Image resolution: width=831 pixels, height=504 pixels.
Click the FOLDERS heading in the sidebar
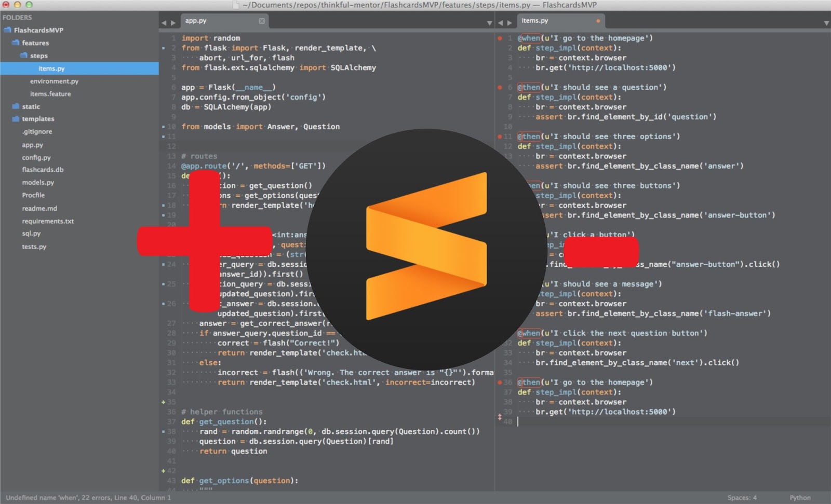point(17,18)
